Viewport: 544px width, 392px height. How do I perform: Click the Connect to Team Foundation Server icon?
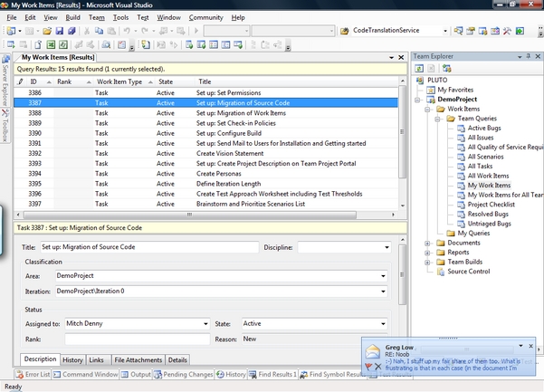tap(446, 68)
